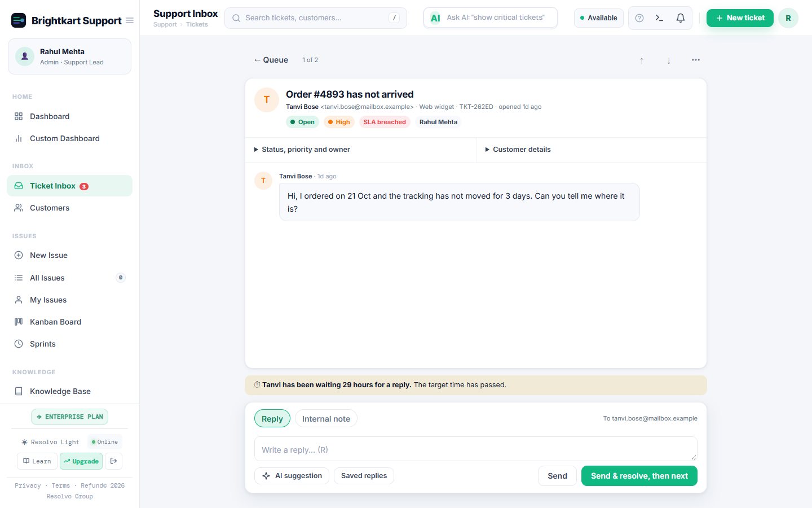The width and height of the screenshot is (812, 508).
Task: Click the New ticket button
Action: point(740,18)
